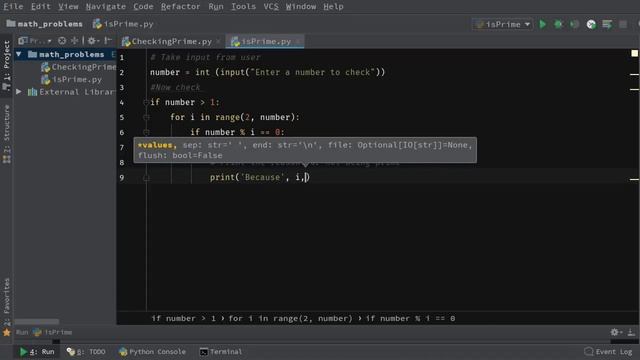The image size is (640, 360).
Task: Open the Tools menu
Action: [243, 7]
